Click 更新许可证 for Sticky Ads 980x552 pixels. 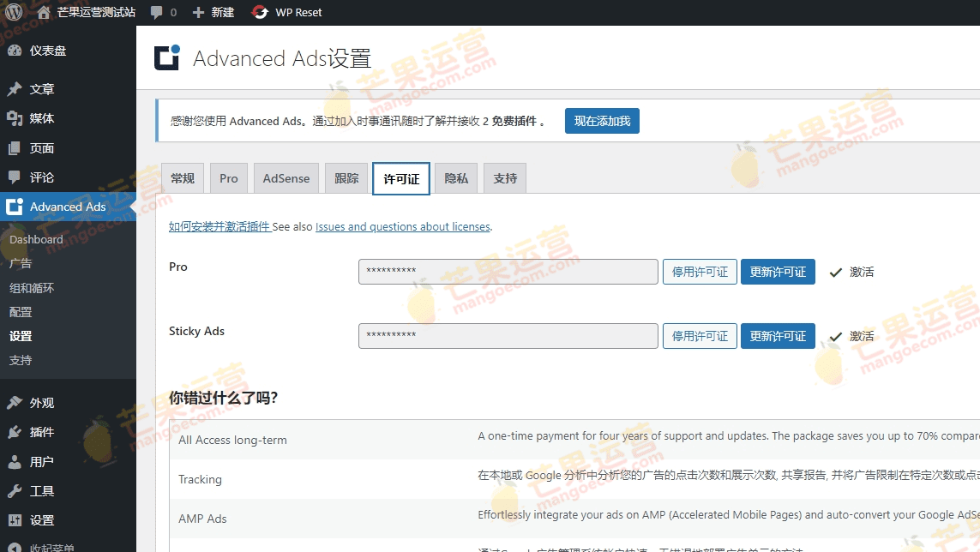tap(779, 336)
